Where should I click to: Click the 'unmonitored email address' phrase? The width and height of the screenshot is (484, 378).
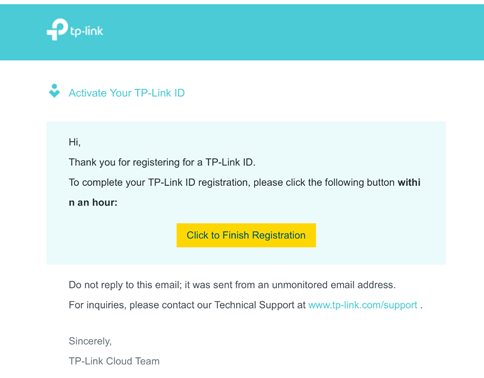[x=334, y=285]
